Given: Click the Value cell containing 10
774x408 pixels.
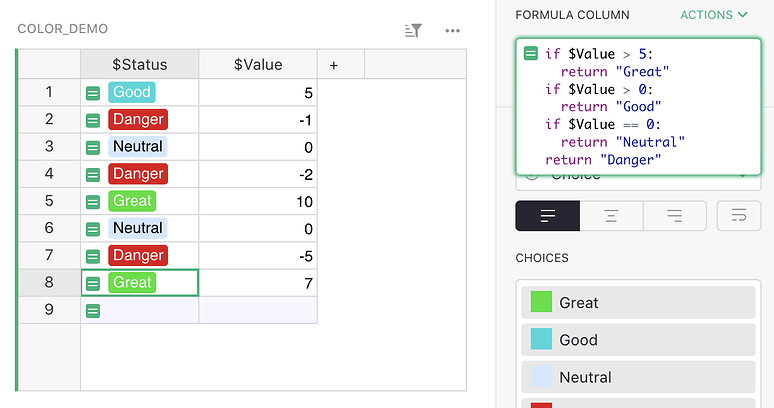Looking at the screenshot, I should pos(258,202).
